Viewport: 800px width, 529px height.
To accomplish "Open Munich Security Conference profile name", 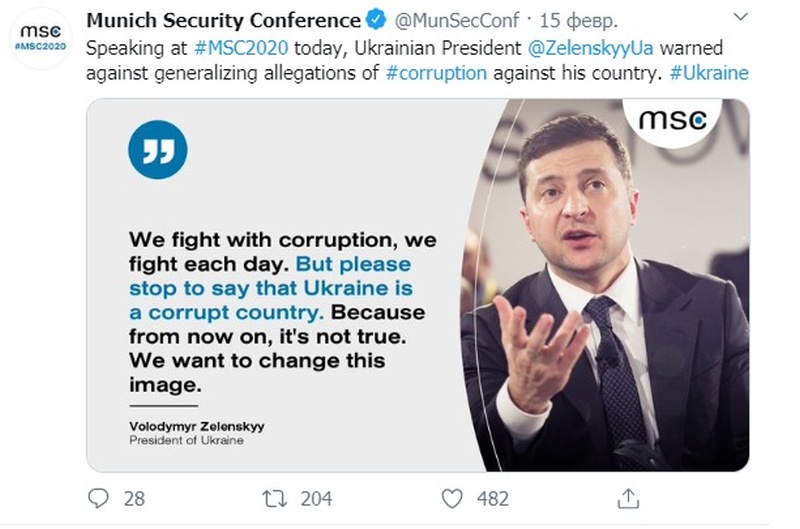I will tap(224, 20).
